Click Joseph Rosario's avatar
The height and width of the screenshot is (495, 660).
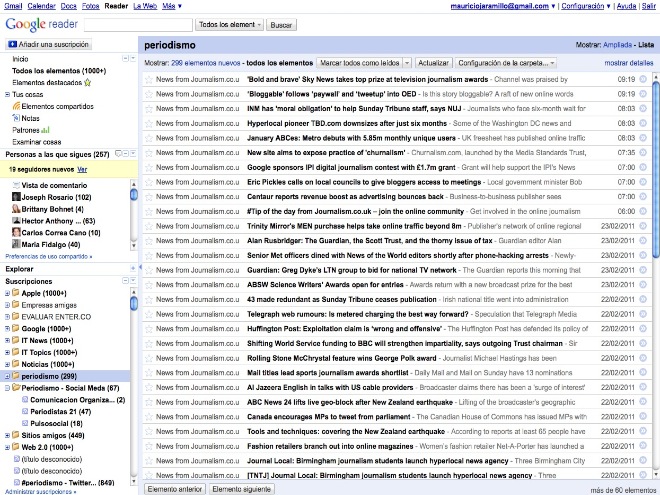pyautogui.click(x=16, y=197)
